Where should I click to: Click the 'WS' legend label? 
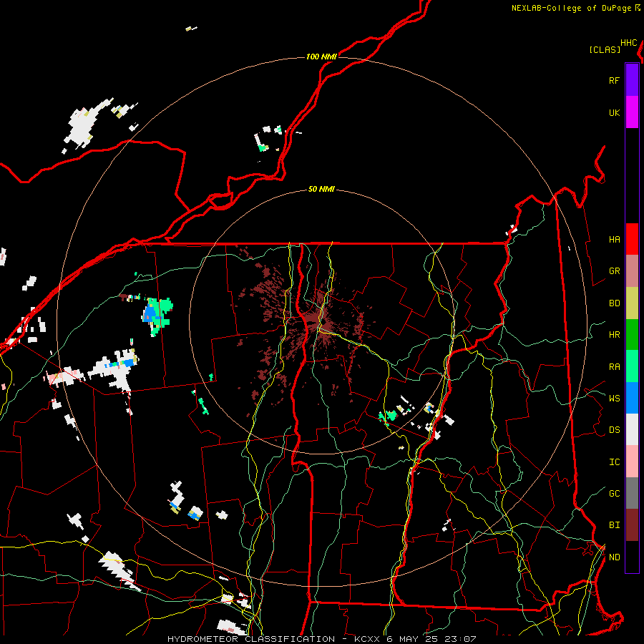614,399
